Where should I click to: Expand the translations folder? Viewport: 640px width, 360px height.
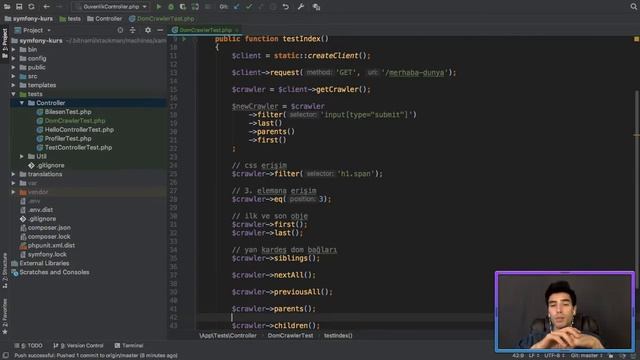pos(14,174)
